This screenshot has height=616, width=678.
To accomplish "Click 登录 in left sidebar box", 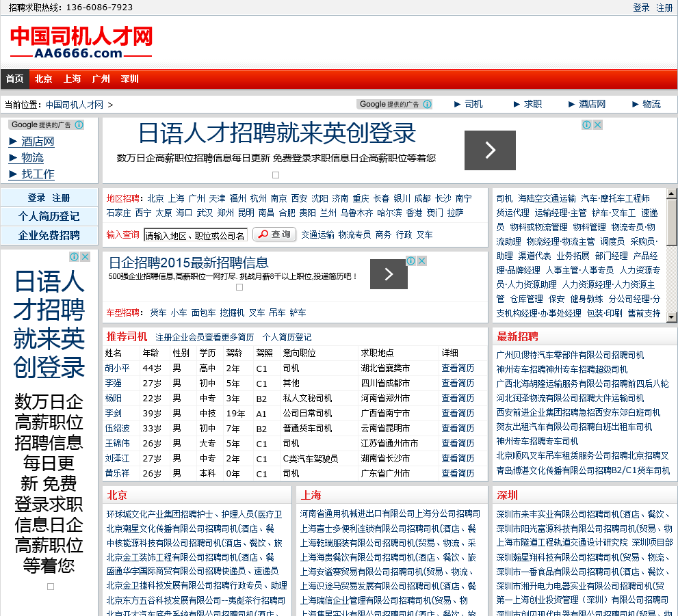I will (x=36, y=198).
